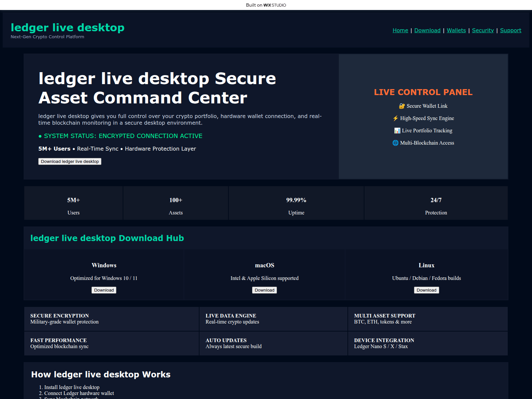Image resolution: width=532 pixels, height=399 pixels.
Task: Click step Install ledger live desktop
Action: tap(72, 387)
